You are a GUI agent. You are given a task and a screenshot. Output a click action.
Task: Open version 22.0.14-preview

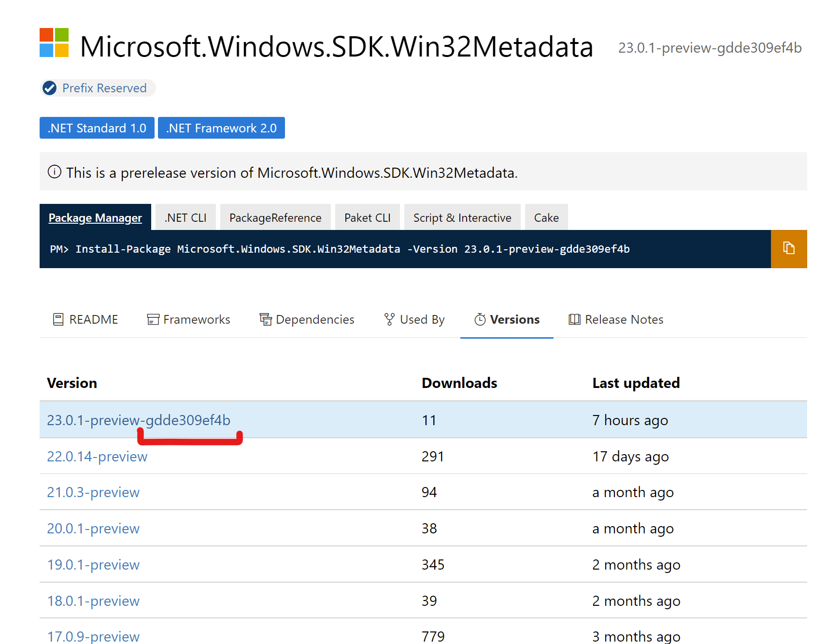pyautogui.click(x=97, y=456)
